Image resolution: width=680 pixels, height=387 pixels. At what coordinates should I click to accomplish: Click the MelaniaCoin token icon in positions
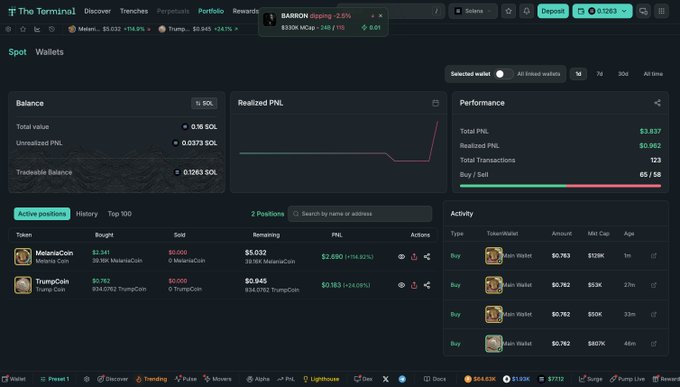[x=23, y=256]
